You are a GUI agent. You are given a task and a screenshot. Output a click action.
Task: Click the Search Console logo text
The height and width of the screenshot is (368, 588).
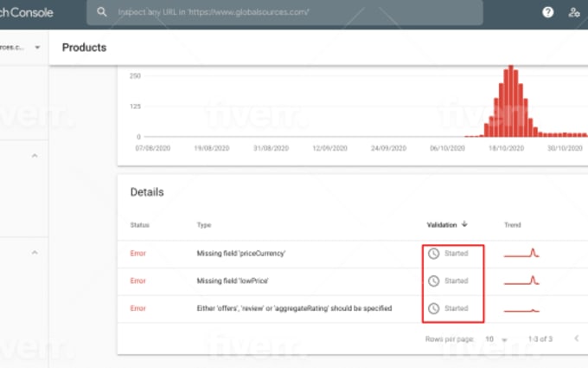pyautogui.click(x=27, y=13)
